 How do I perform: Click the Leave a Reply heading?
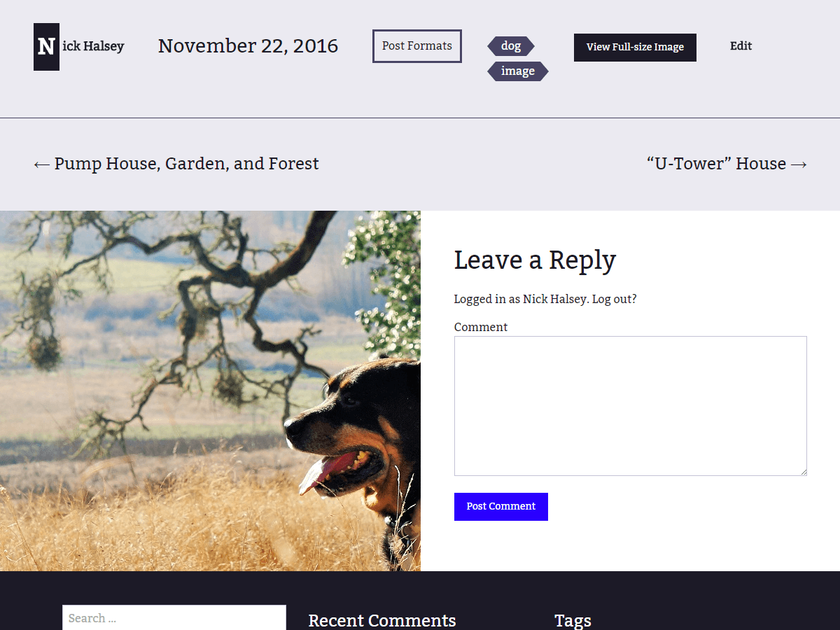point(535,260)
